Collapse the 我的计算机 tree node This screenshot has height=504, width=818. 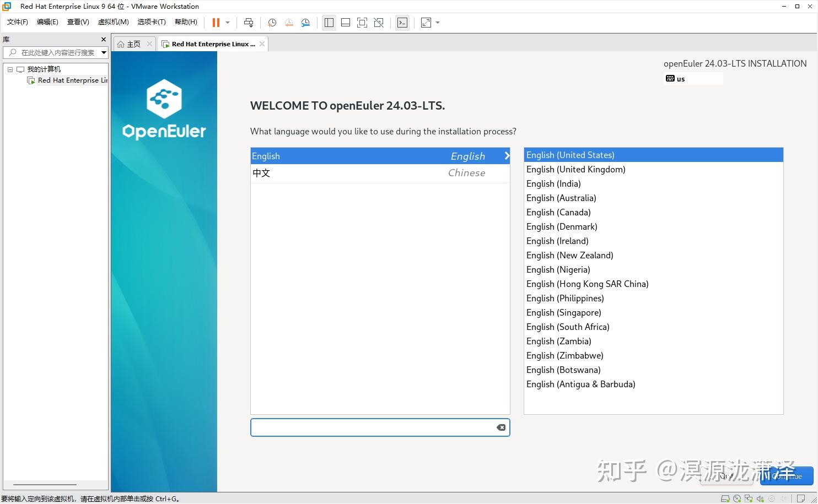coord(9,69)
